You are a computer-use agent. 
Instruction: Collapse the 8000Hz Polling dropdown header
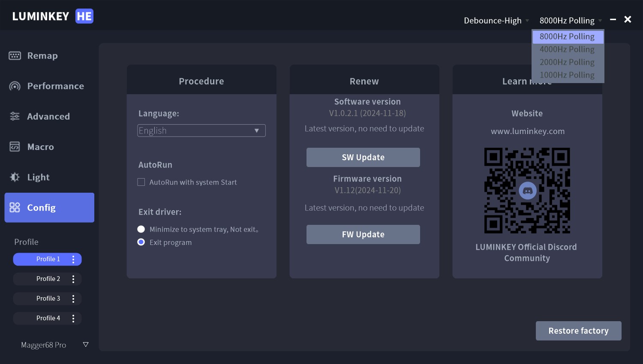point(571,21)
